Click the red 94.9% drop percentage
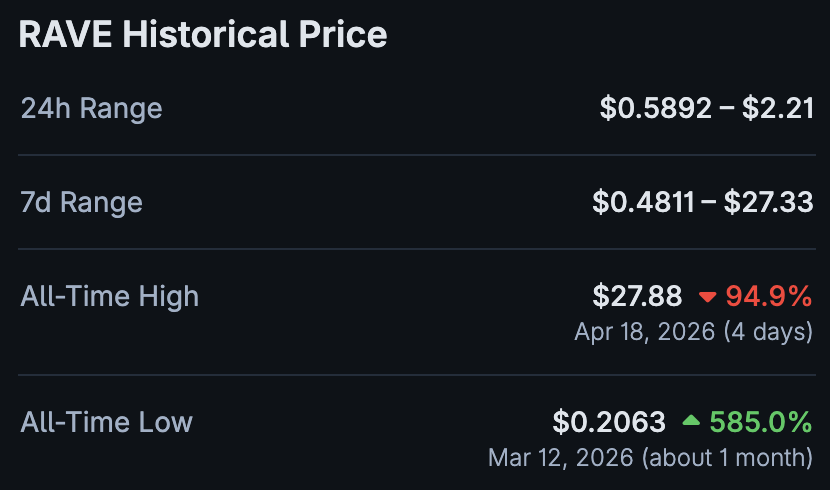Screen dimensions: 830x490 768,297
